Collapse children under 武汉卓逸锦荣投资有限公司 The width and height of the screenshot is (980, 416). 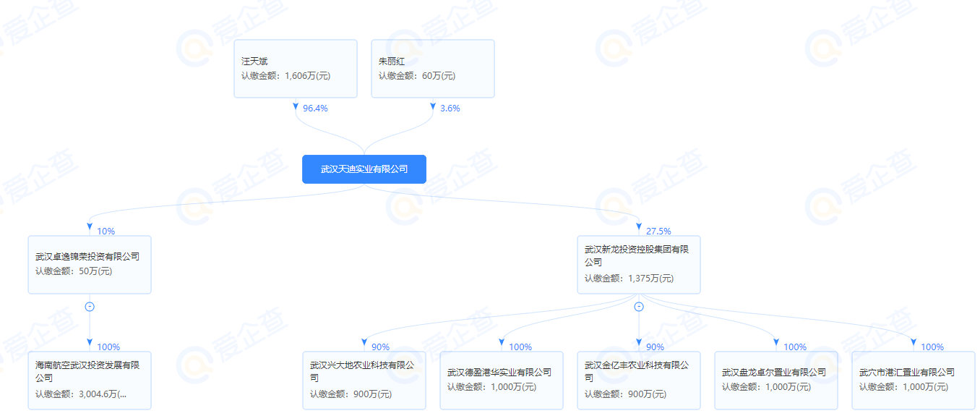click(90, 307)
